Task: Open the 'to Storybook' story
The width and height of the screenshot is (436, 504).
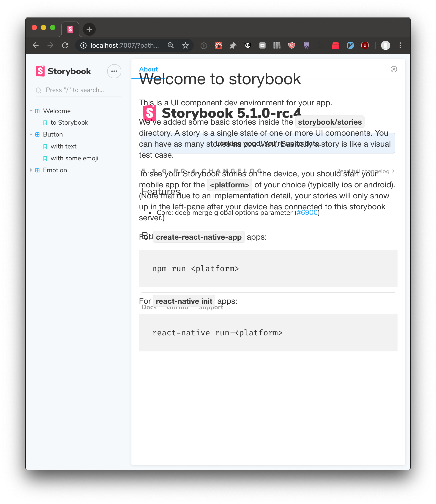Action: click(x=69, y=123)
